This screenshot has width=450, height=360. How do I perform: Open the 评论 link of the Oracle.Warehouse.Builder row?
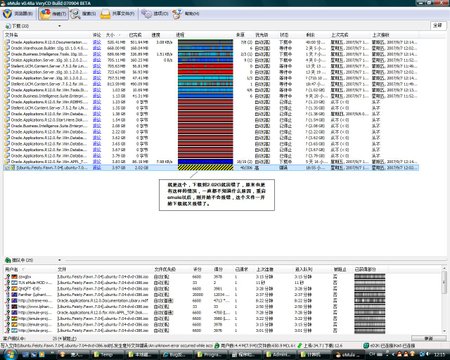[97, 48]
